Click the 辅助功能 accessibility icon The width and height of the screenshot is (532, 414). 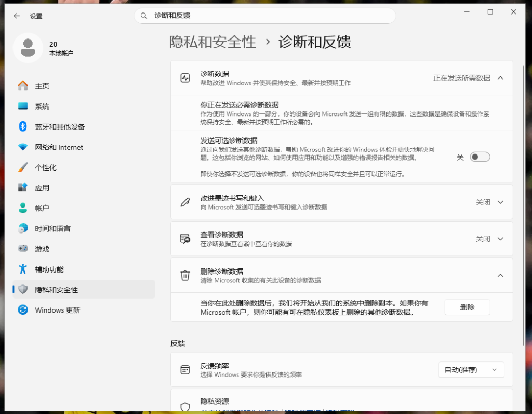pyautogui.click(x=23, y=269)
